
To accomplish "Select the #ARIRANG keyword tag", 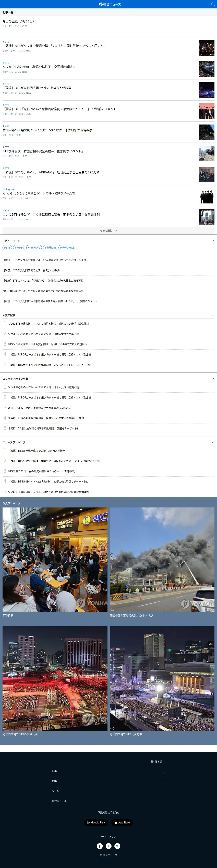I will 34,248.
